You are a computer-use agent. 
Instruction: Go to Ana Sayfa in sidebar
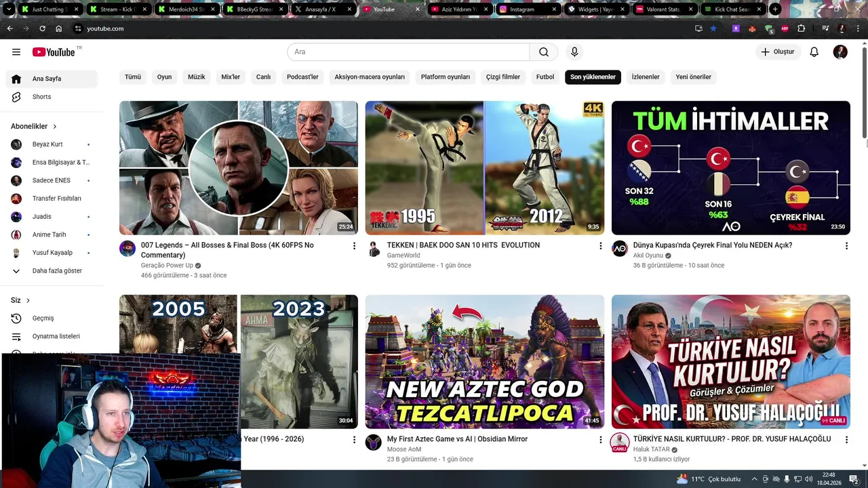click(x=52, y=79)
